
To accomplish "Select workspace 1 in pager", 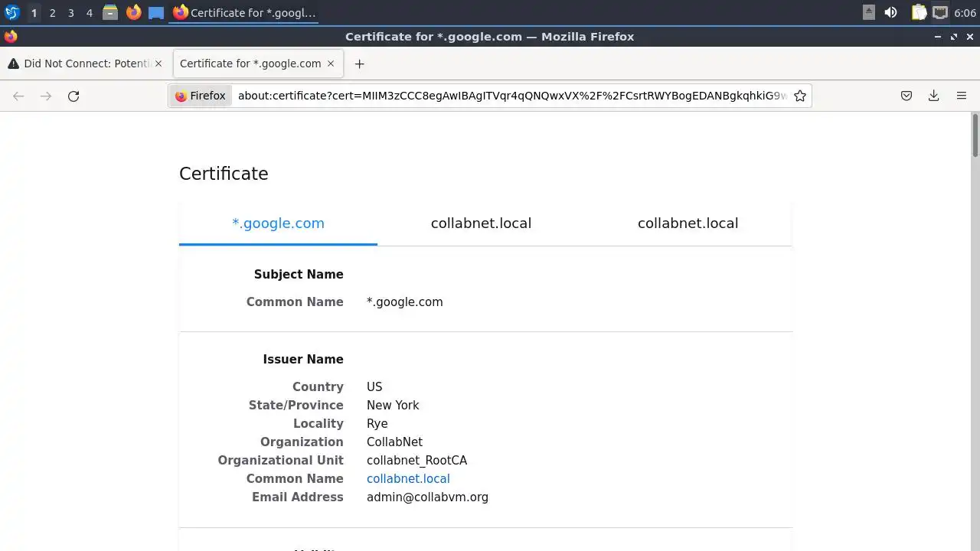I will click(34, 12).
